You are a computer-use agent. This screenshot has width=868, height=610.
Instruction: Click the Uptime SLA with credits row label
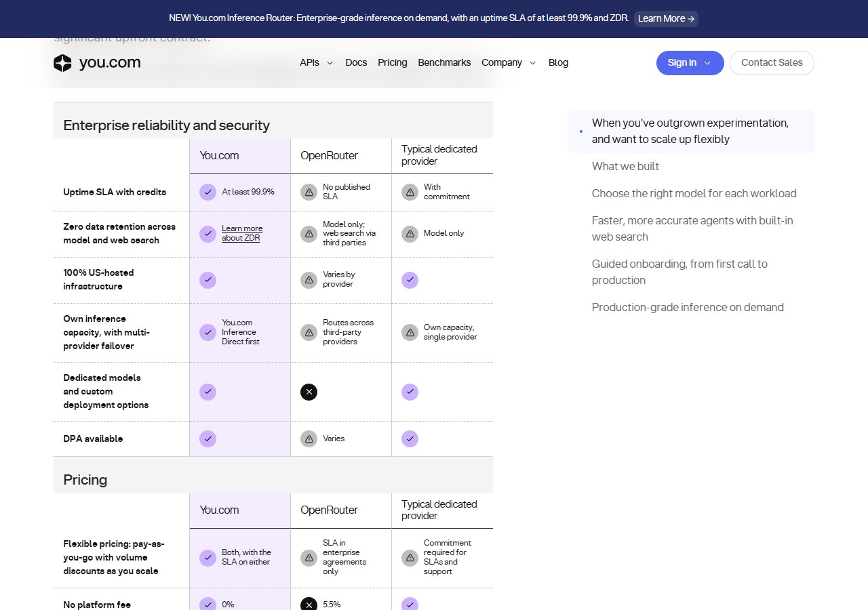[115, 192]
